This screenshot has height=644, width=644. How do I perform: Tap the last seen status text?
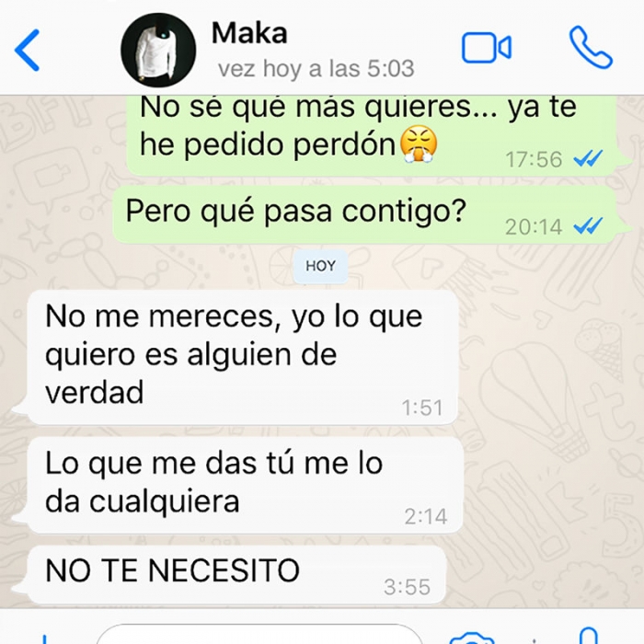(x=316, y=68)
